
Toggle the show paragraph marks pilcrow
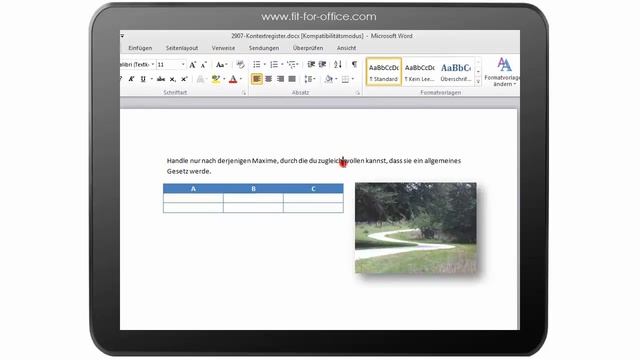point(354,64)
